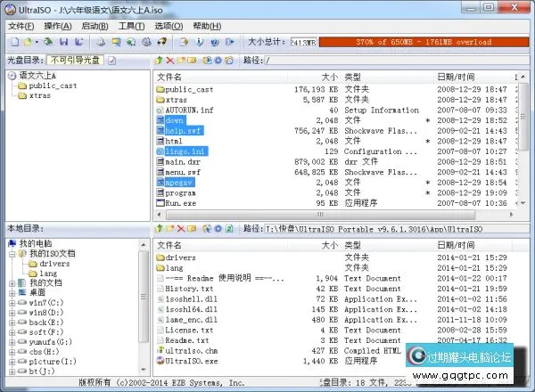Click the New ISO file toolbar icon
Image resolution: width=535 pixels, height=392 pixels.
[x=15, y=42]
